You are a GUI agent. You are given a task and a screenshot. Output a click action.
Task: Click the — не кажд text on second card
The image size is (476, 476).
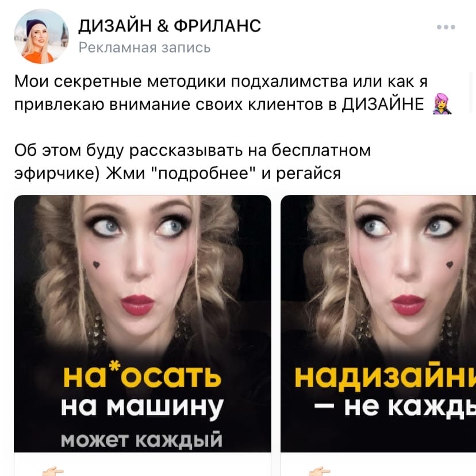[x=394, y=408]
